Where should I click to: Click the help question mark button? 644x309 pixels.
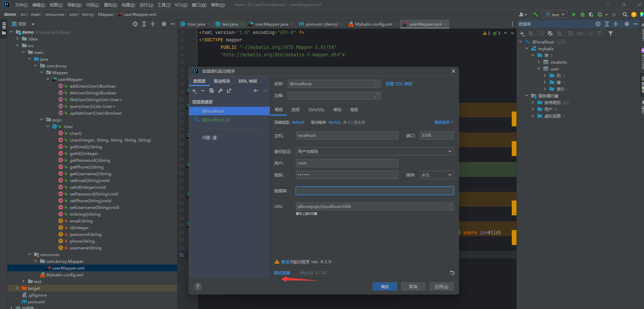[x=198, y=286]
